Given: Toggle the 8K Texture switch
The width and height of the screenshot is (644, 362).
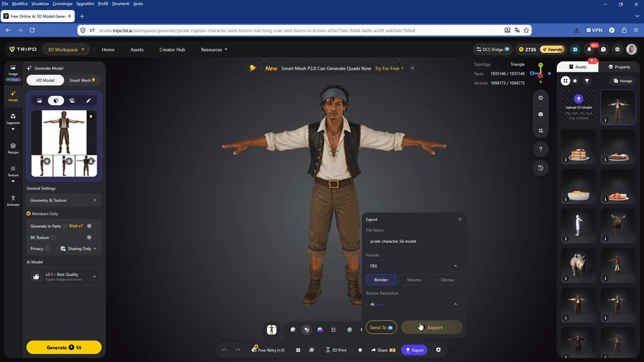Looking at the screenshot, I should (x=92, y=237).
